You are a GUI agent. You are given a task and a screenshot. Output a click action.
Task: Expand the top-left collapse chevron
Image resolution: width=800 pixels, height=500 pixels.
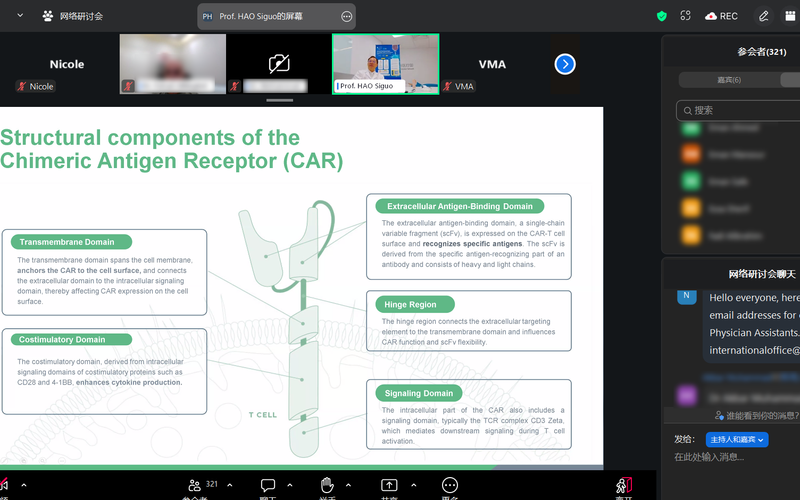pos(20,15)
